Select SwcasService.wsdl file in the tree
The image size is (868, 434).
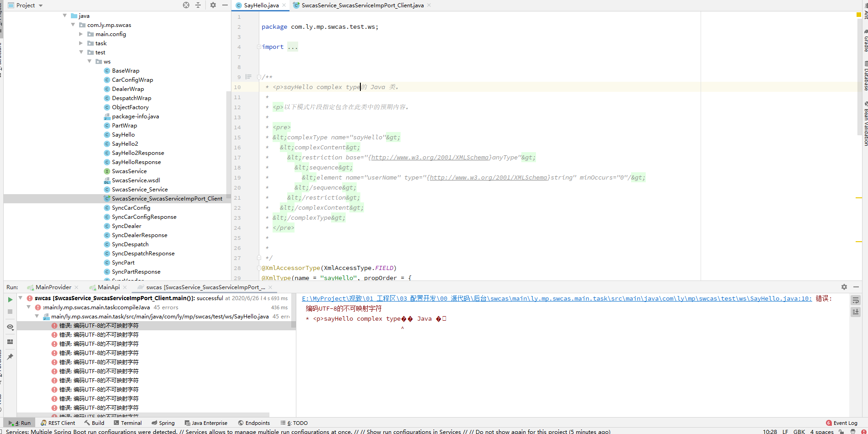pos(136,180)
